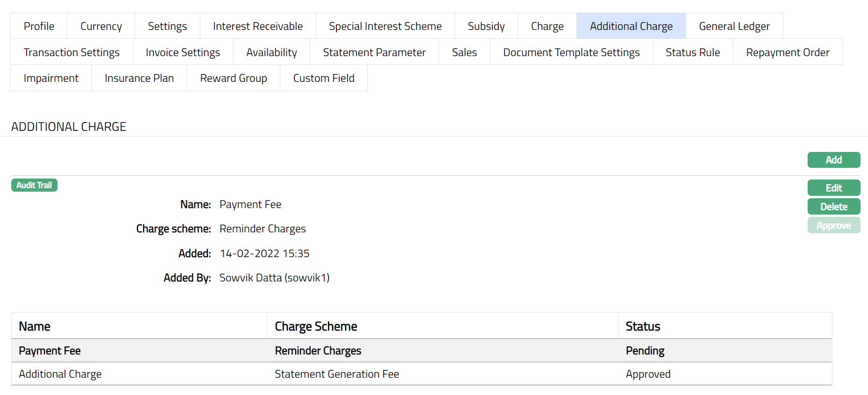This screenshot has height=395, width=868.
Task: Open the Invoice Settings tab
Action: [x=183, y=52]
